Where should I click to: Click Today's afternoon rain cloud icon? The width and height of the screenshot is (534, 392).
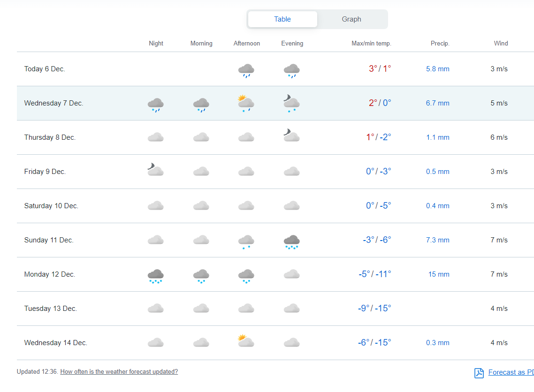246,70
